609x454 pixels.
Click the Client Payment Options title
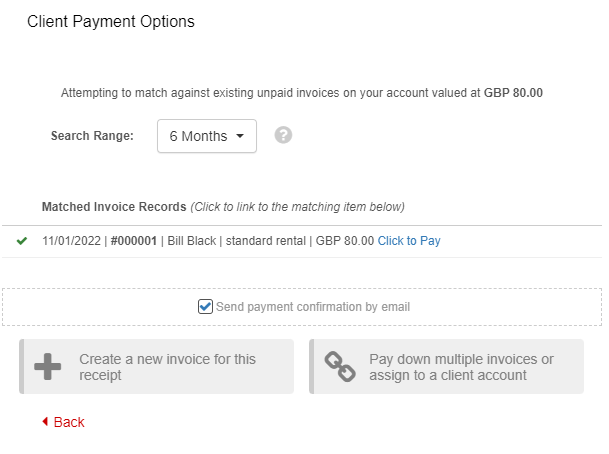(111, 21)
